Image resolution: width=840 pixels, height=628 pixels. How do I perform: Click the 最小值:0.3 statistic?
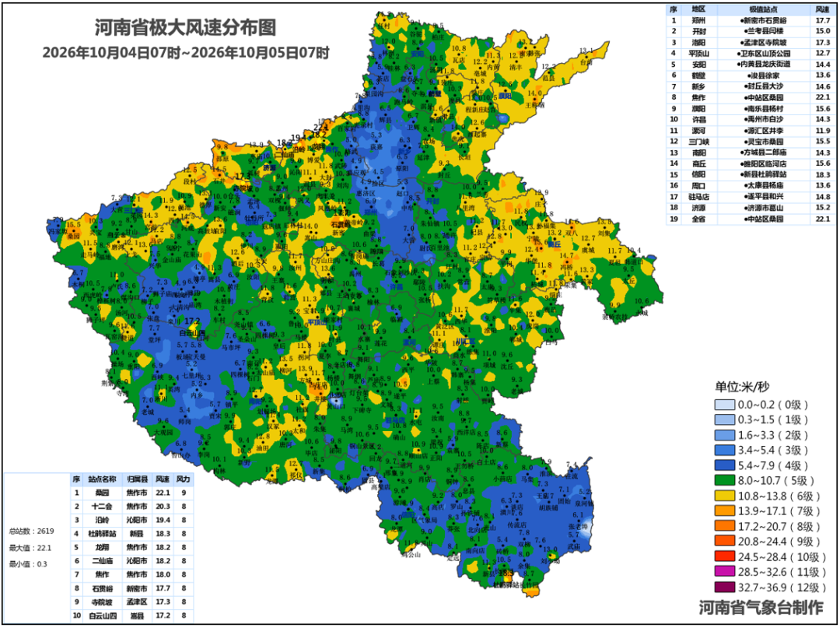[x=28, y=563]
